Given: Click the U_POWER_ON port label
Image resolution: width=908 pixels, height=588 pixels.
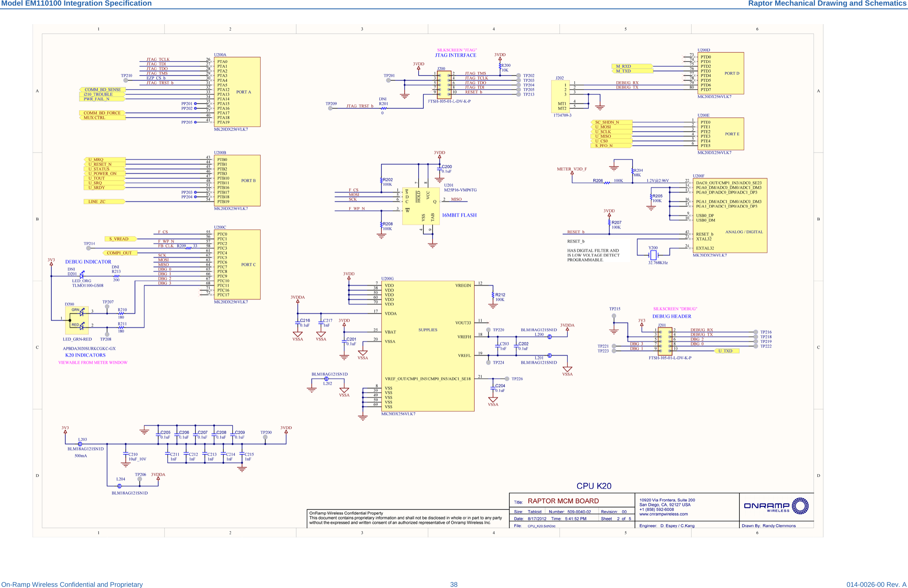Looking at the screenshot, I should 105,174.
